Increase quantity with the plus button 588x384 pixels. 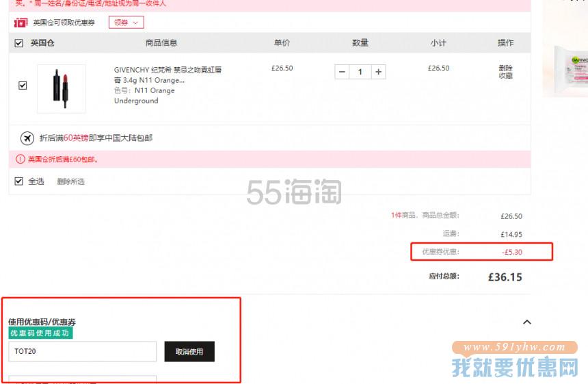click(378, 72)
